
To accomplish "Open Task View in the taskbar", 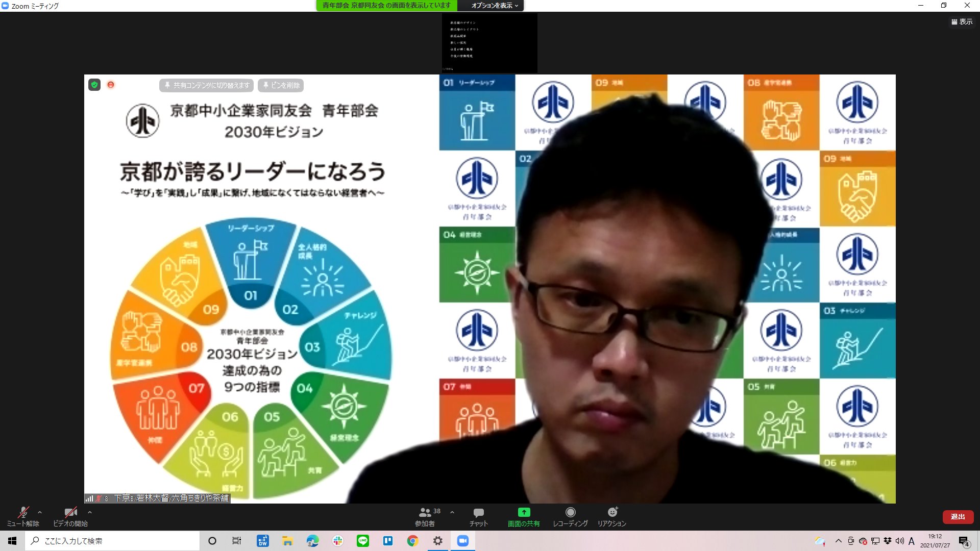I will coord(237,541).
